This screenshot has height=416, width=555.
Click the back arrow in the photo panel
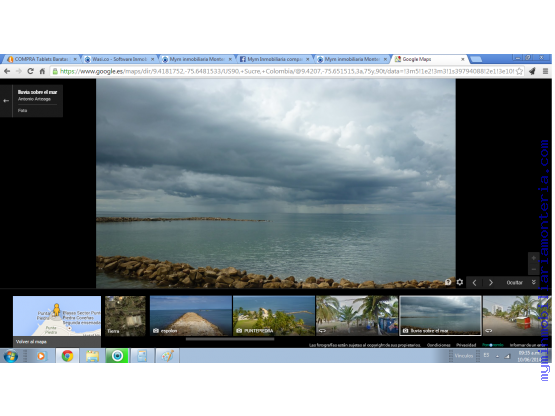pos(6,101)
